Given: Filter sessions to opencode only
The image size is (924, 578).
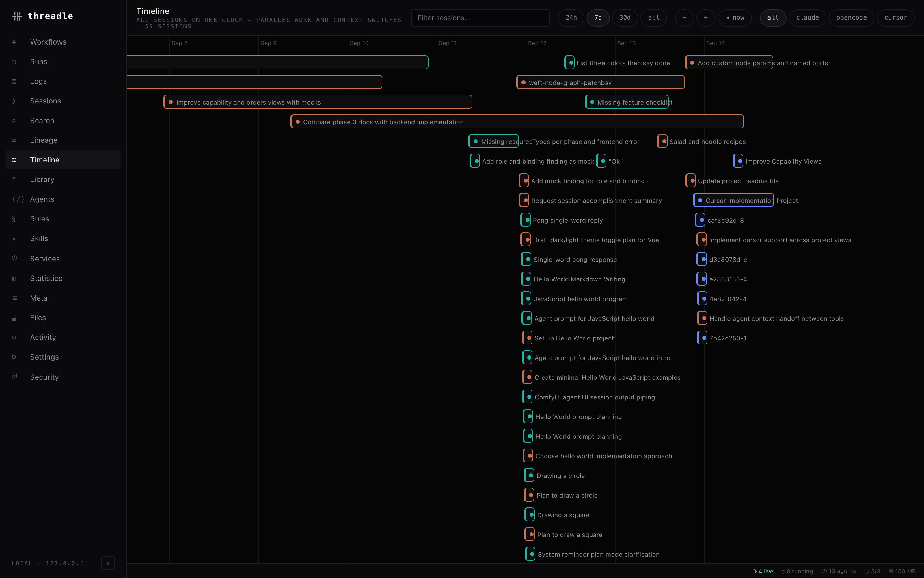Looking at the screenshot, I should (852, 18).
